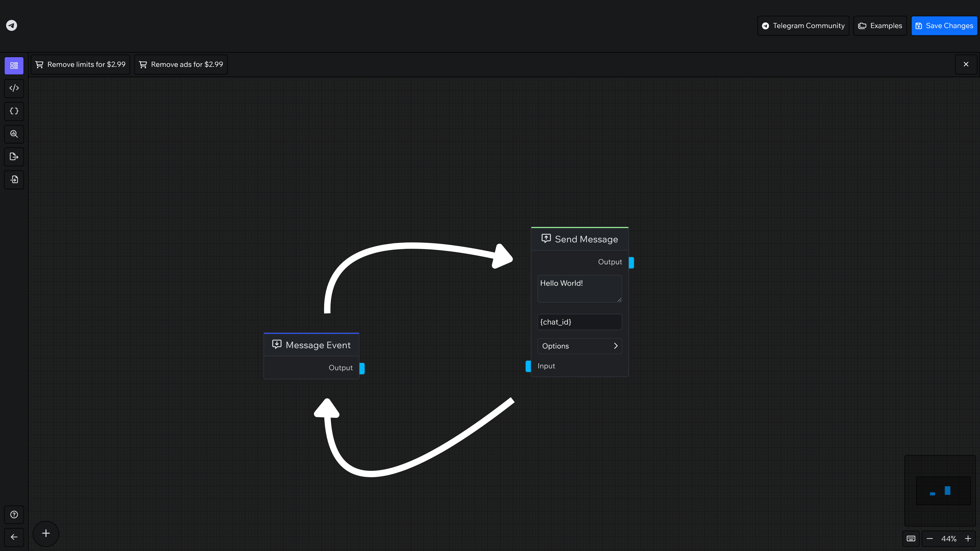980x551 pixels.
Task: Click the magnifier analytics icon in sidebar
Action: tap(14, 134)
